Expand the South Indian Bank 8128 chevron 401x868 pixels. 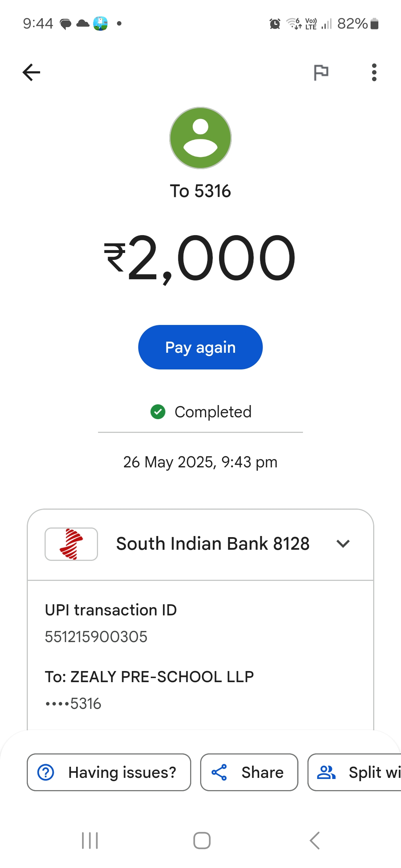point(343,544)
